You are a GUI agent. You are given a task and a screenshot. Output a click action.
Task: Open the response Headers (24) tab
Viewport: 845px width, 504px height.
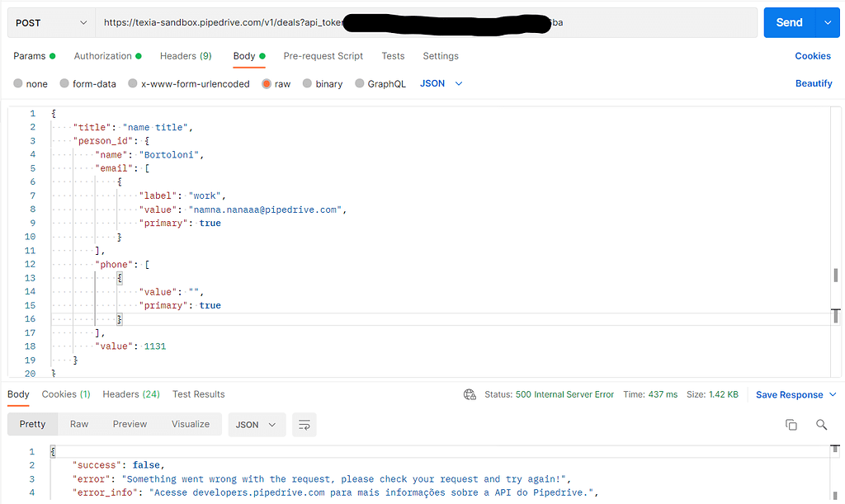click(x=131, y=394)
